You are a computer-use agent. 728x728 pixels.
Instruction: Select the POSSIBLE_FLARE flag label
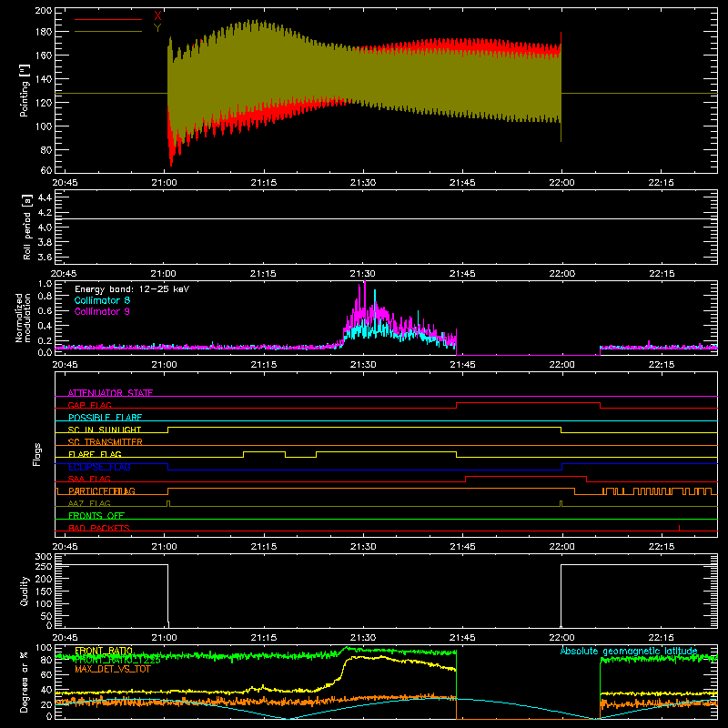tap(105, 418)
